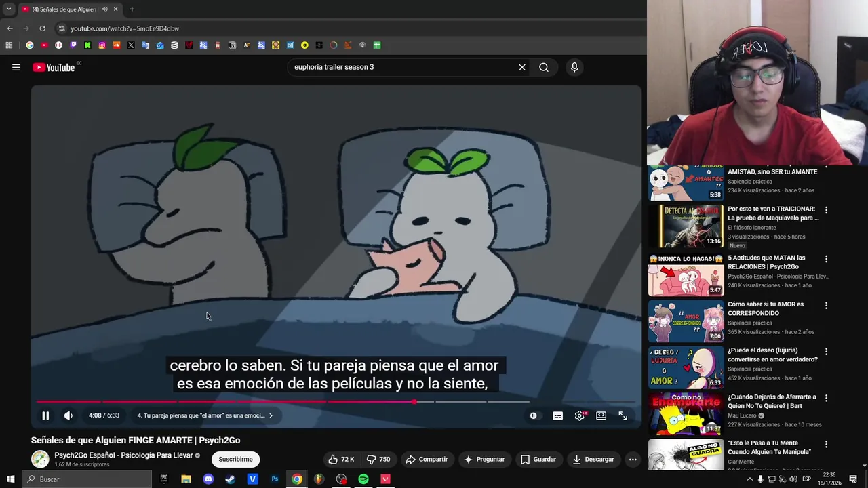Go back with browser back arrow
The height and width of the screenshot is (488, 868).
[9, 28]
